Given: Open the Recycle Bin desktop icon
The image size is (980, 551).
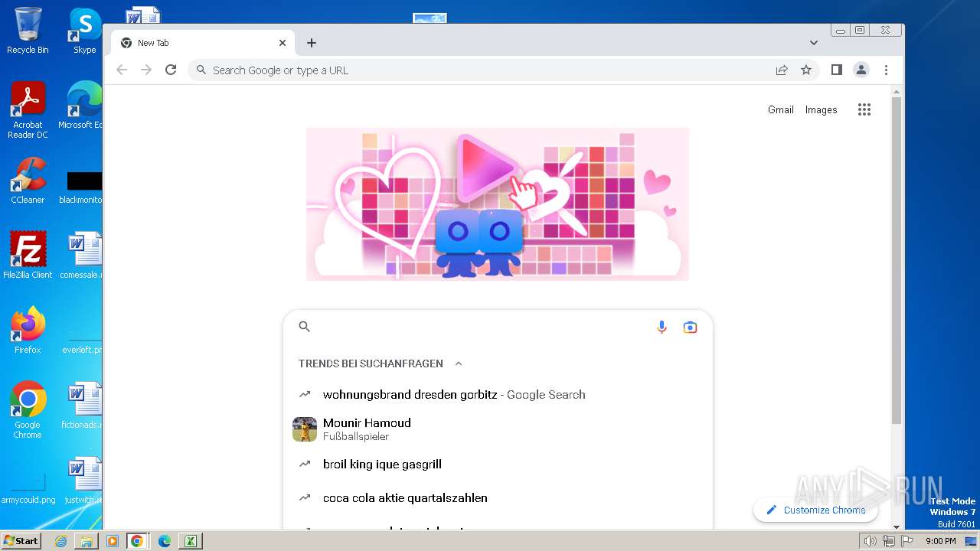Looking at the screenshot, I should (x=28, y=31).
